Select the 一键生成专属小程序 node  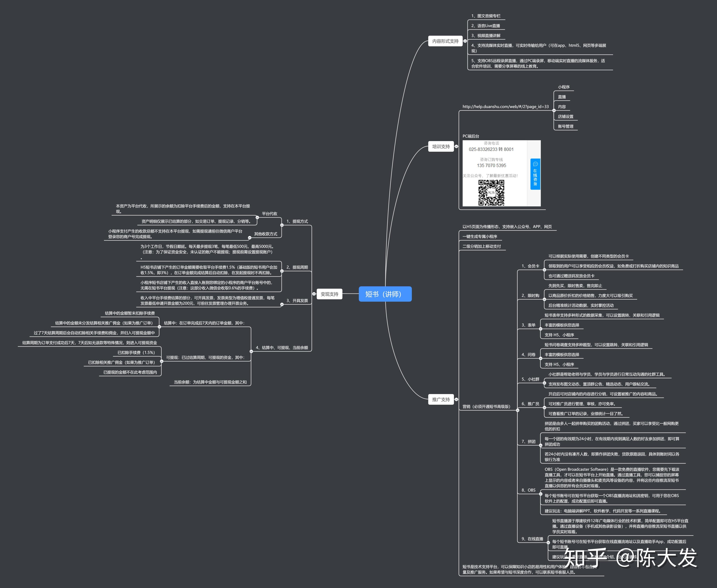pyautogui.click(x=480, y=236)
